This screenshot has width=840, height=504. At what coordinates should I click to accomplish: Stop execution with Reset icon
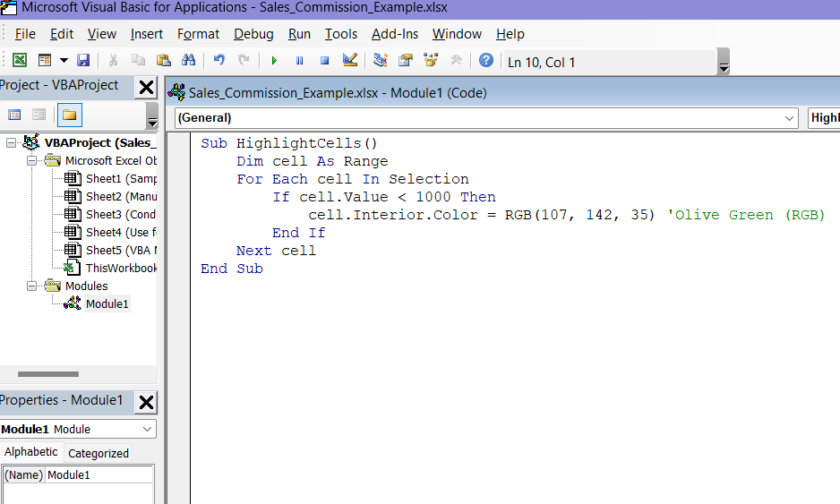pos(324,61)
